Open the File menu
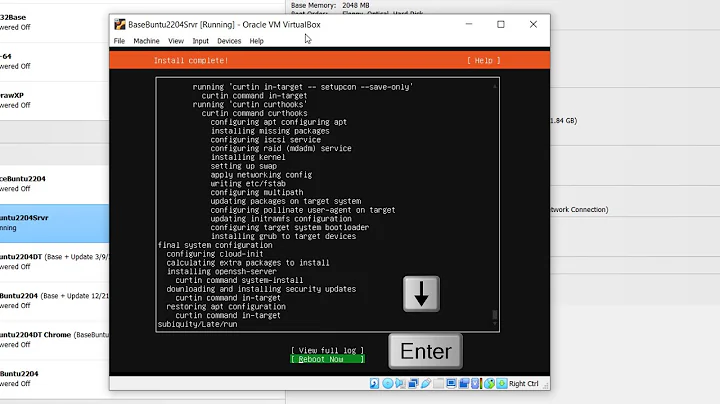 119,41
